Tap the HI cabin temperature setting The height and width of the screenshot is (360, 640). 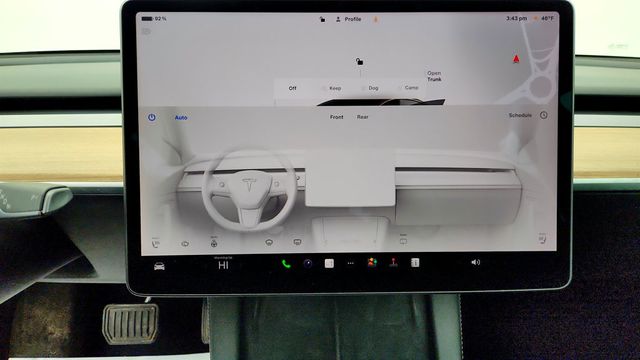[x=223, y=265]
